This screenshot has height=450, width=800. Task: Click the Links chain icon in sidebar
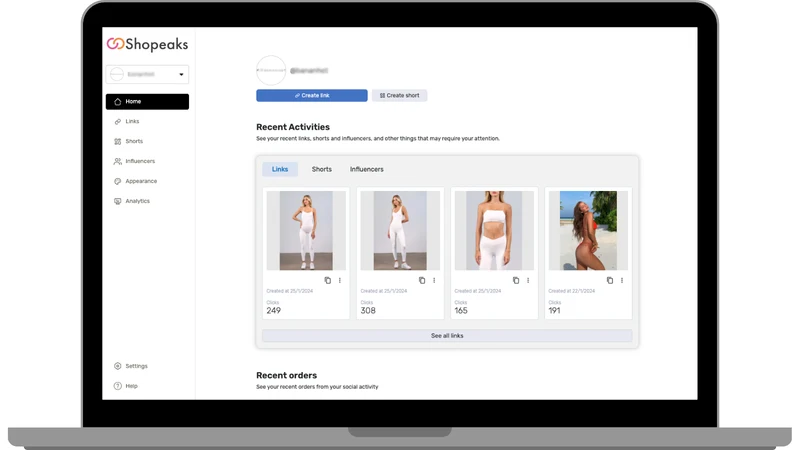coord(118,121)
